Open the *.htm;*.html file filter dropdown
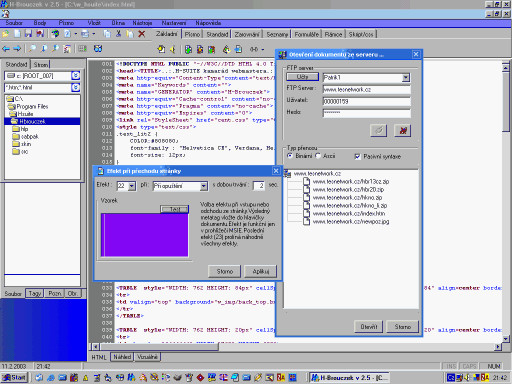 click(x=76, y=87)
